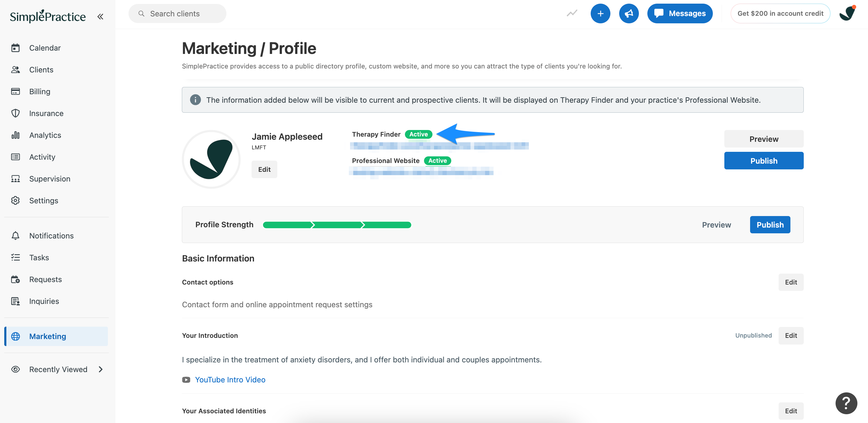The image size is (868, 423).
Task: Click Get $200 in account credit
Action: (780, 13)
